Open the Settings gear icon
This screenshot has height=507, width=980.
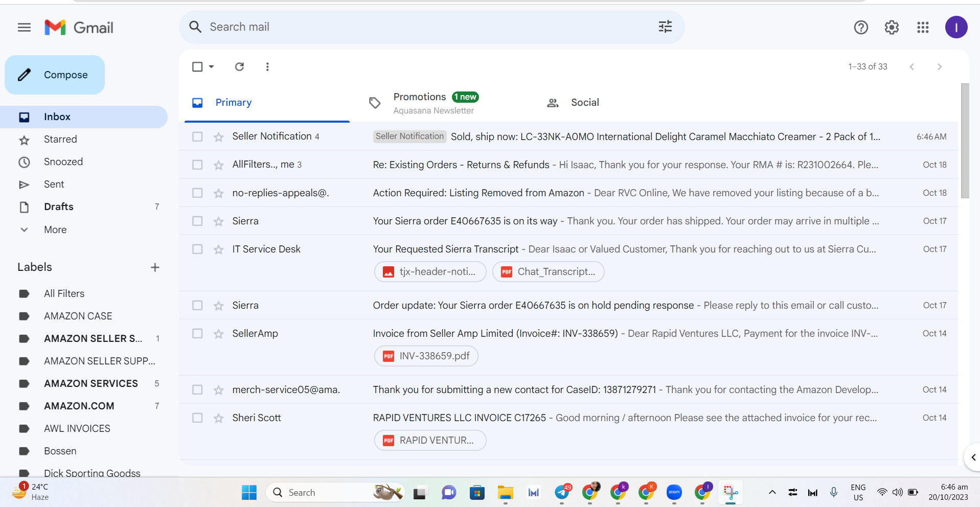[x=892, y=28]
